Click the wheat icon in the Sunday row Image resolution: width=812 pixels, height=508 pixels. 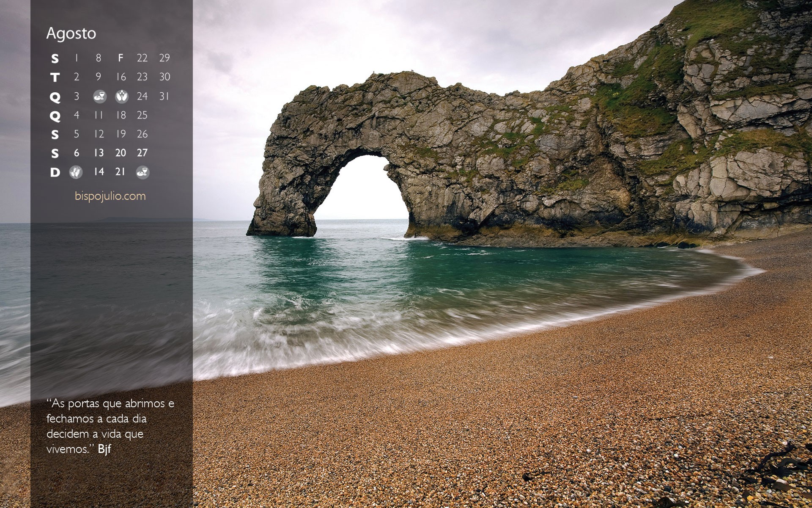click(76, 172)
